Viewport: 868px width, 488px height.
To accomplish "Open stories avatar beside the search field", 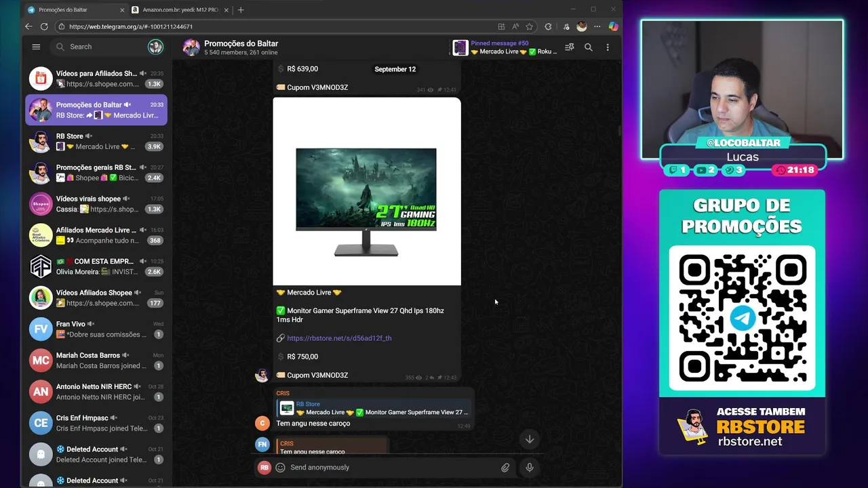I will [155, 47].
